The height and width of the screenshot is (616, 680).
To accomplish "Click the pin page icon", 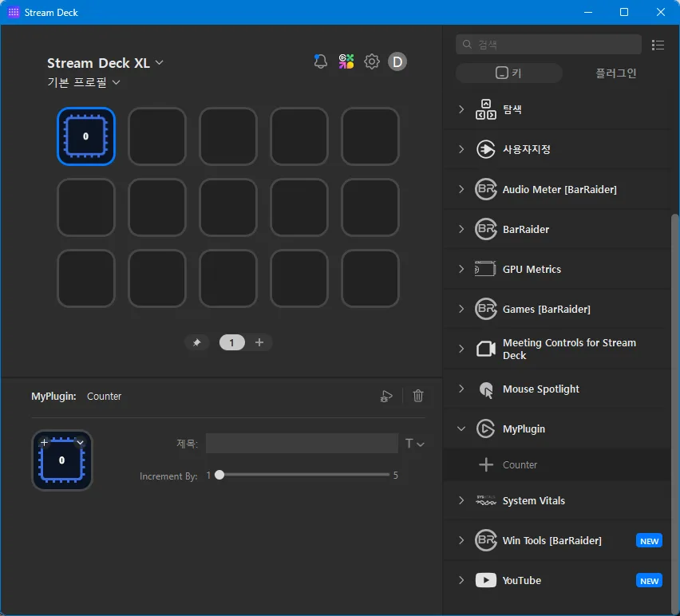I will 196,342.
